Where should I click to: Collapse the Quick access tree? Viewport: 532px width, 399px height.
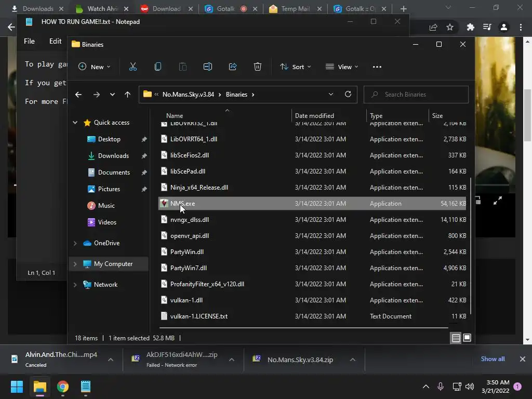[75, 123]
